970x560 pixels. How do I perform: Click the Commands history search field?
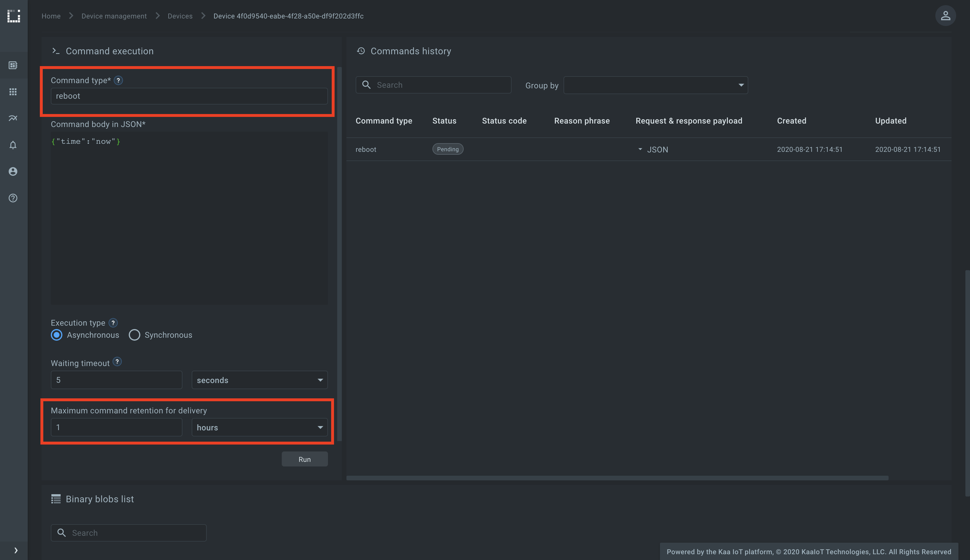click(433, 85)
